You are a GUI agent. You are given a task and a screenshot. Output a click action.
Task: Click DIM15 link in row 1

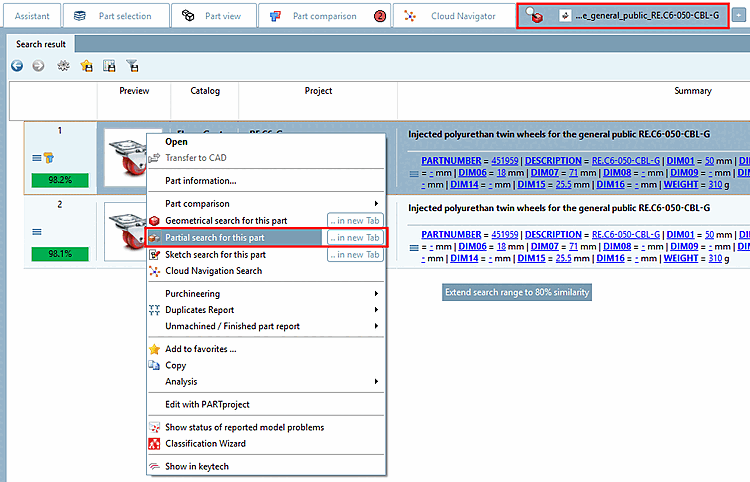click(x=531, y=185)
